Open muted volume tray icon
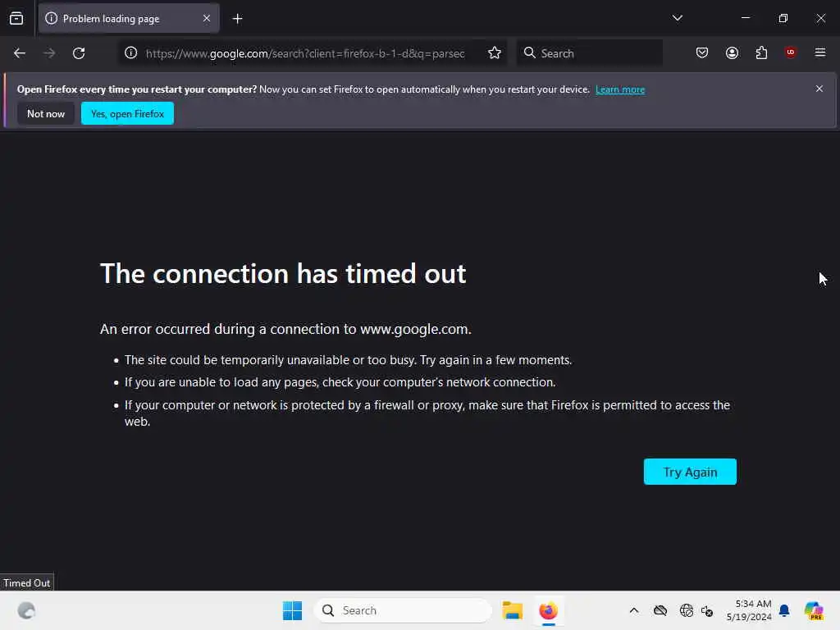Viewport: 840px width, 630px height. click(x=706, y=610)
